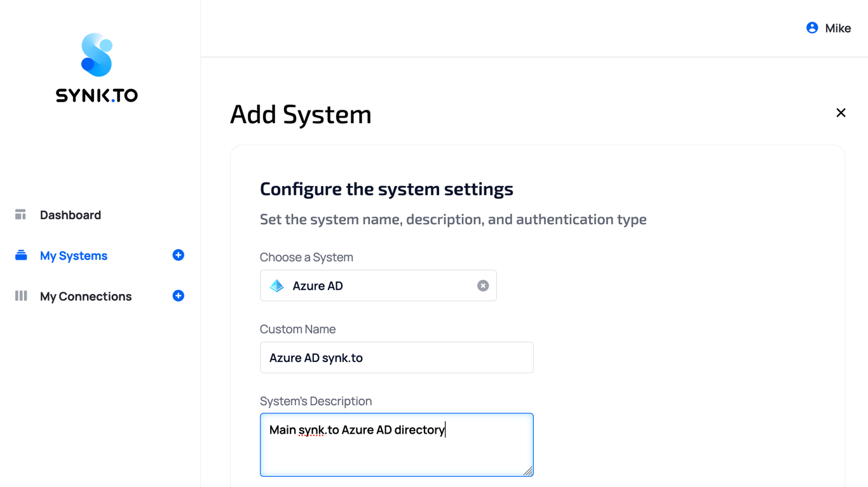Screen dimensions: 868x487
Task: Navigate to My Connections
Action: (x=86, y=297)
